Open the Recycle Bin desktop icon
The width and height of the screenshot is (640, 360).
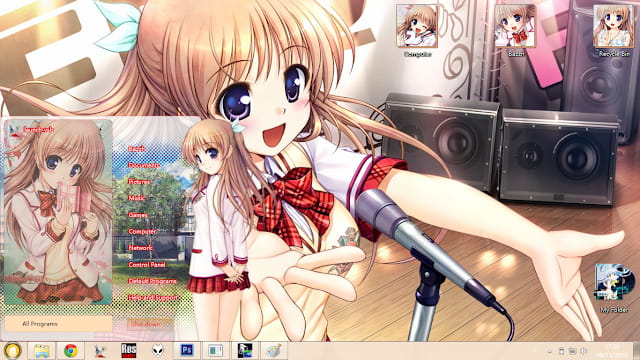click(x=614, y=31)
